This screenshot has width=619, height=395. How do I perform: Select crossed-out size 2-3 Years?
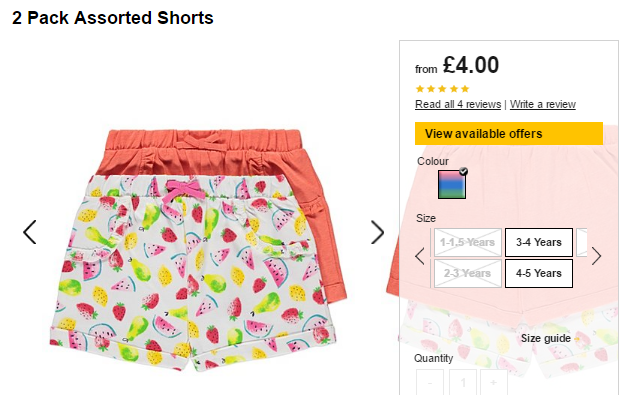coord(468,273)
